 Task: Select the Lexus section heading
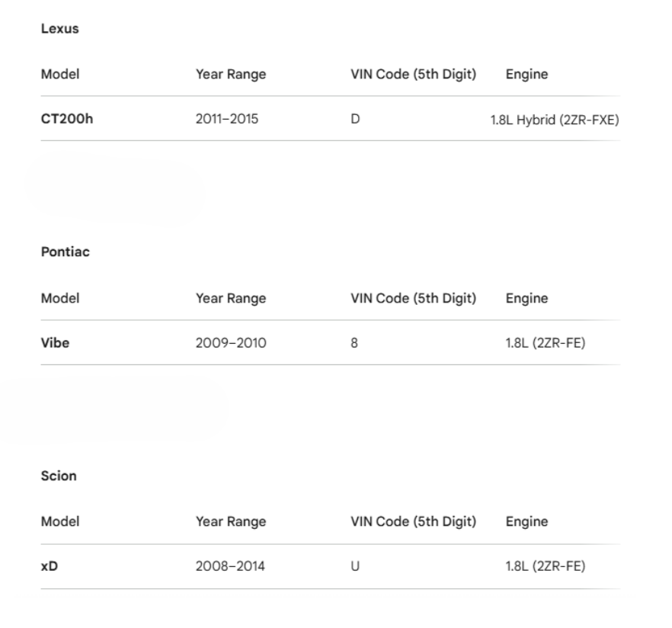click(59, 29)
